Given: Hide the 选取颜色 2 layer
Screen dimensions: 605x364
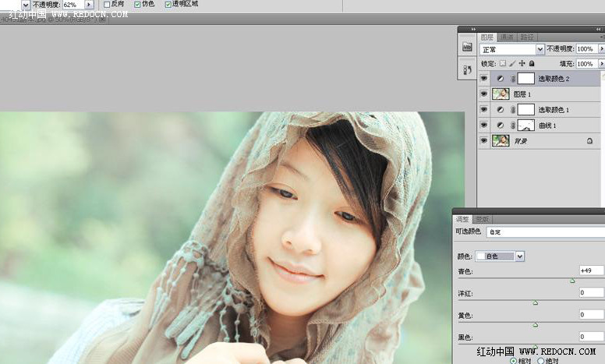Looking at the screenshot, I should [483, 79].
